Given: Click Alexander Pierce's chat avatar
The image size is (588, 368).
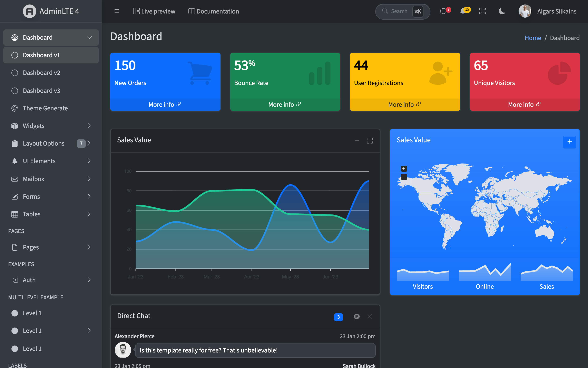Looking at the screenshot, I should pos(123,350).
